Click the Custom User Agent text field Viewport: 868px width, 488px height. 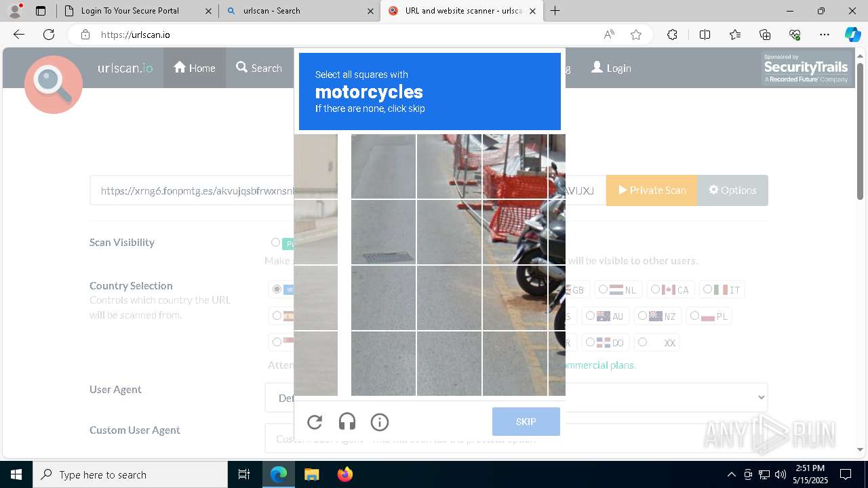coord(516,439)
